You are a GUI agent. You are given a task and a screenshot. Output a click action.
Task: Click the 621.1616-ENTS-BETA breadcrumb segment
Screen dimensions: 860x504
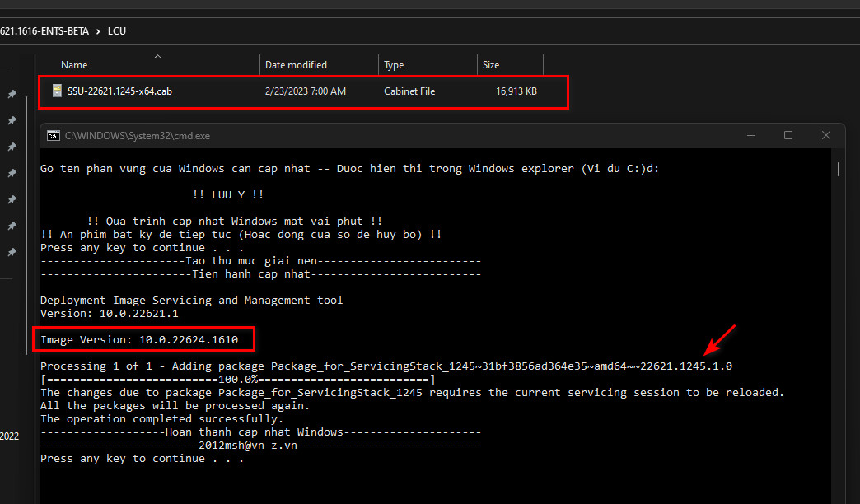point(44,31)
